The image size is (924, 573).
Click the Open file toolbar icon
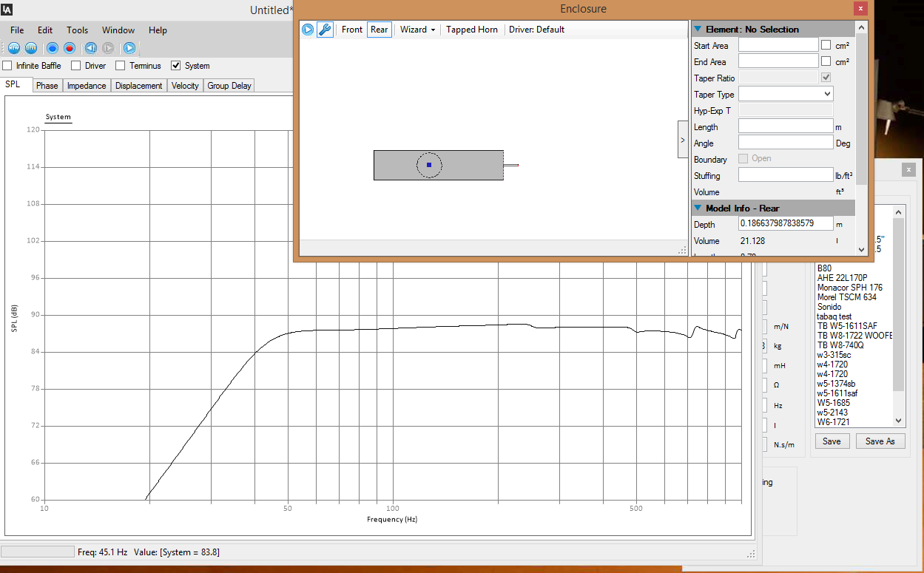tap(31, 48)
